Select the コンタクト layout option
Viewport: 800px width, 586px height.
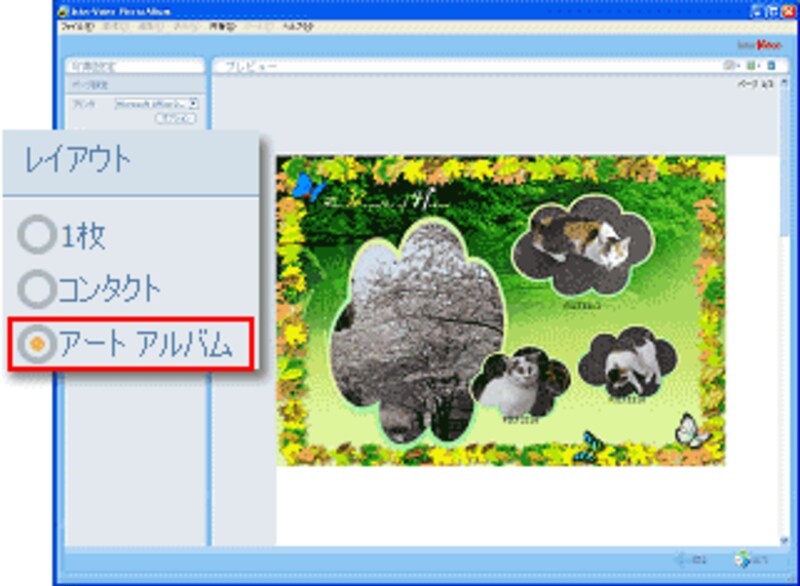click(38, 289)
